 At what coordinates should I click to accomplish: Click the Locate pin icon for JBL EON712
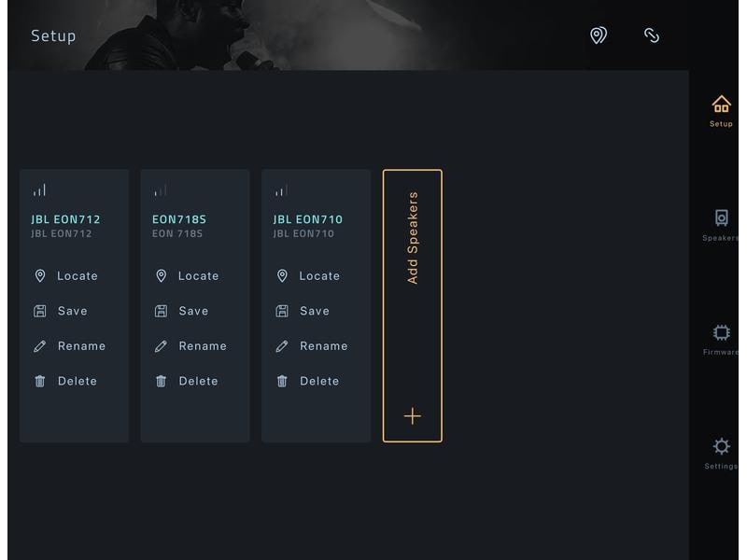pyautogui.click(x=40, y=275)
